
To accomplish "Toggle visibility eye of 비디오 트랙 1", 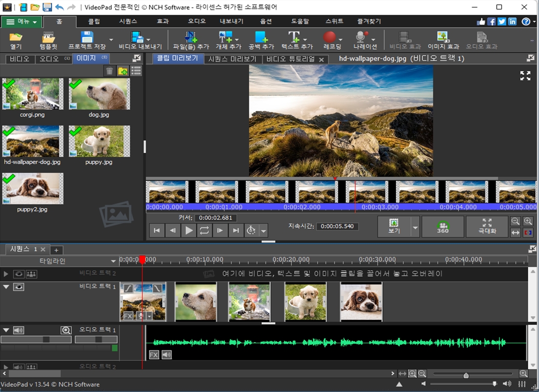I will (x=19, y=287).
